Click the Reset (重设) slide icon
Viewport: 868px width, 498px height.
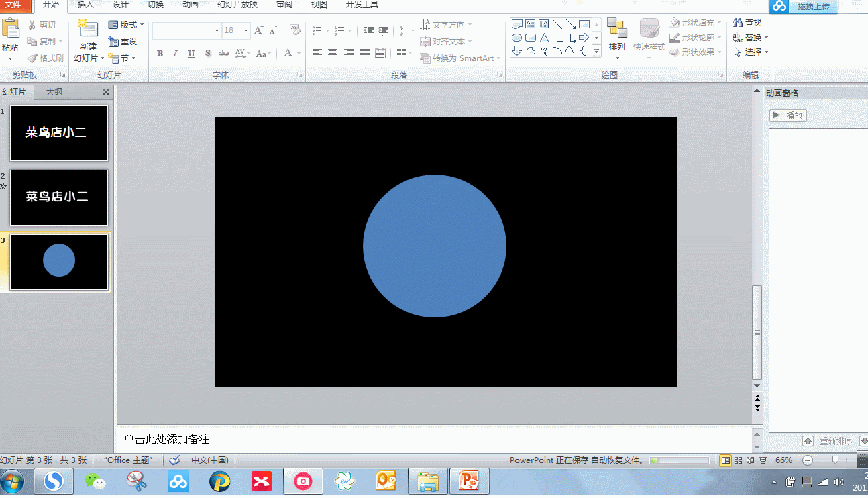point(114,42)
